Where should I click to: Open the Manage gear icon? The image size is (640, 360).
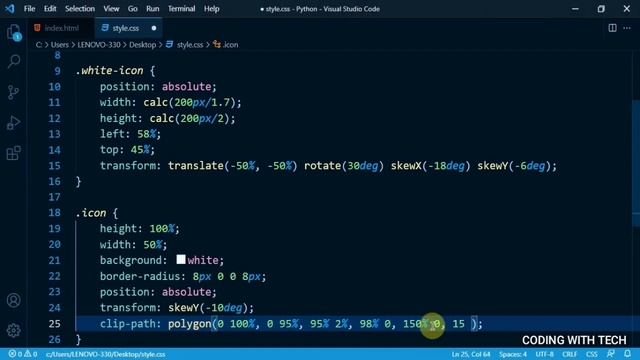click(x=13, y=330)
